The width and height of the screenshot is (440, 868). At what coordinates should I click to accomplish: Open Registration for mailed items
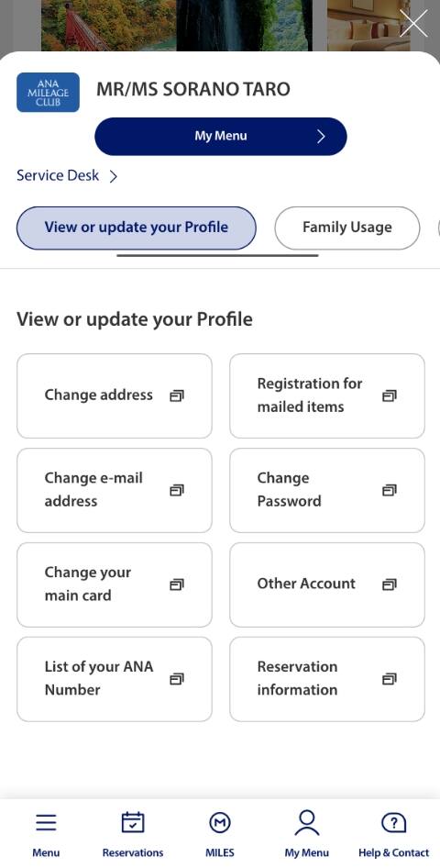pyautogui.click(x=327, y=395)
